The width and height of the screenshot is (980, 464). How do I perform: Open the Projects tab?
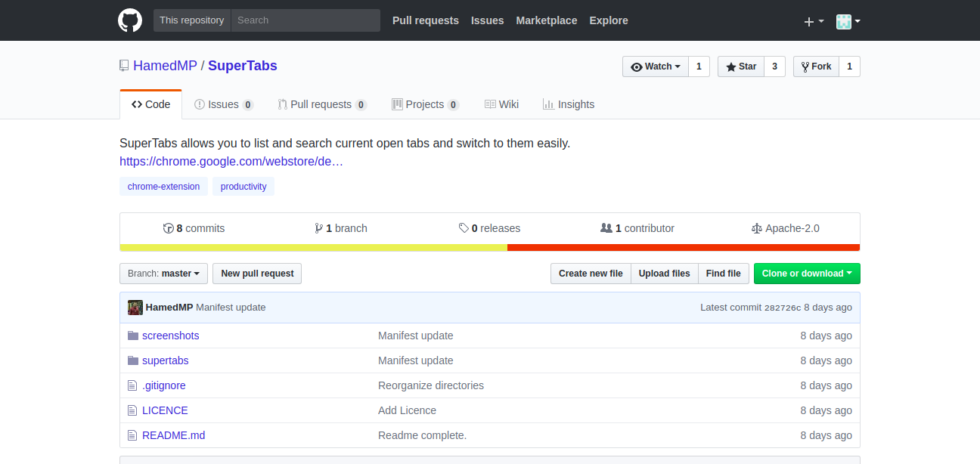426,104
